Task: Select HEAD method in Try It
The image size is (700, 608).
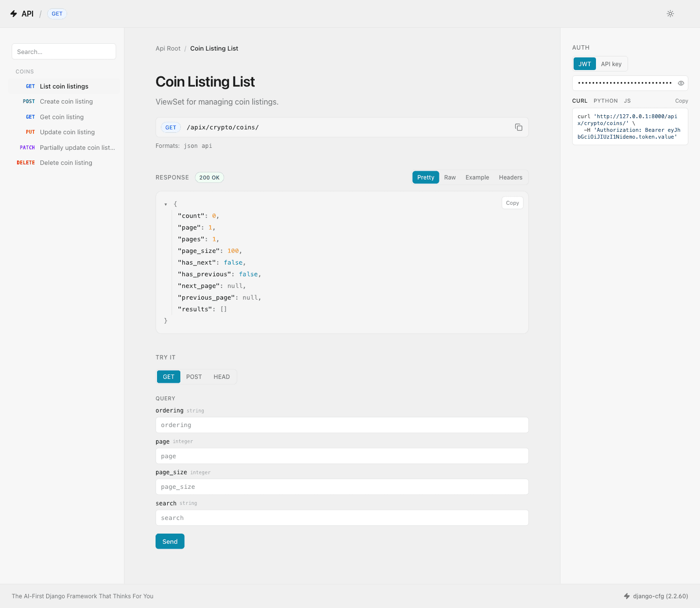Action: point(222,377)
